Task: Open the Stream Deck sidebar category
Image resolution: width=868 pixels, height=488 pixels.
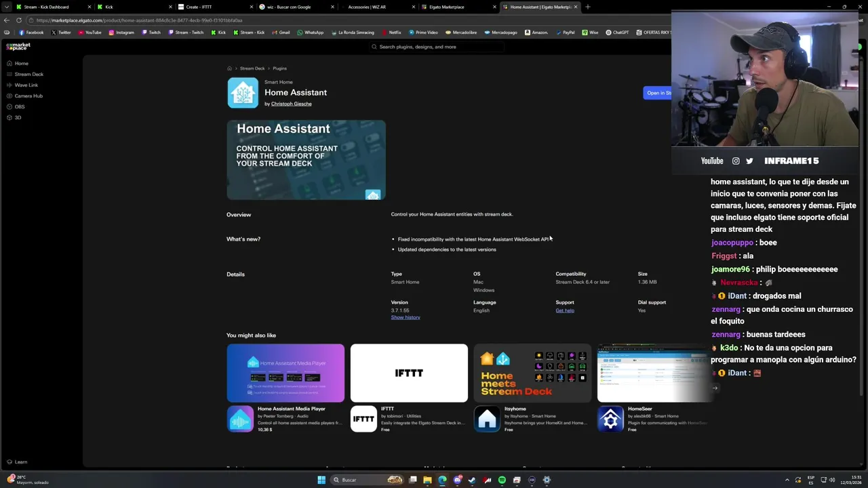Action: 24,74
